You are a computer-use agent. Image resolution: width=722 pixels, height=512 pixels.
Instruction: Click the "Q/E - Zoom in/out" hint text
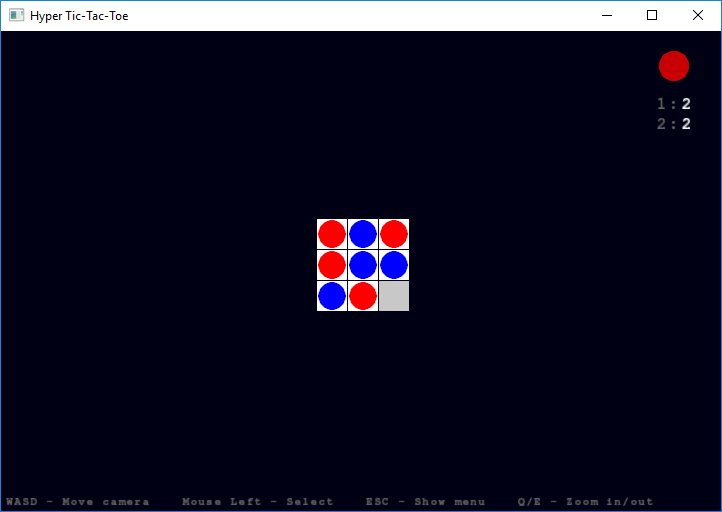[x=585, y=501]
